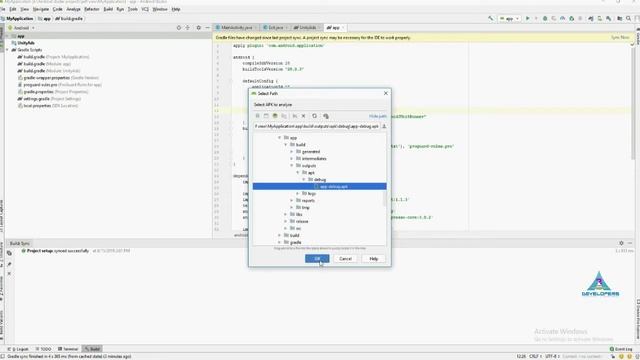Click the collapse all icon in Project panel
Screen dimensions: 640x360
[x=188, y=28]
